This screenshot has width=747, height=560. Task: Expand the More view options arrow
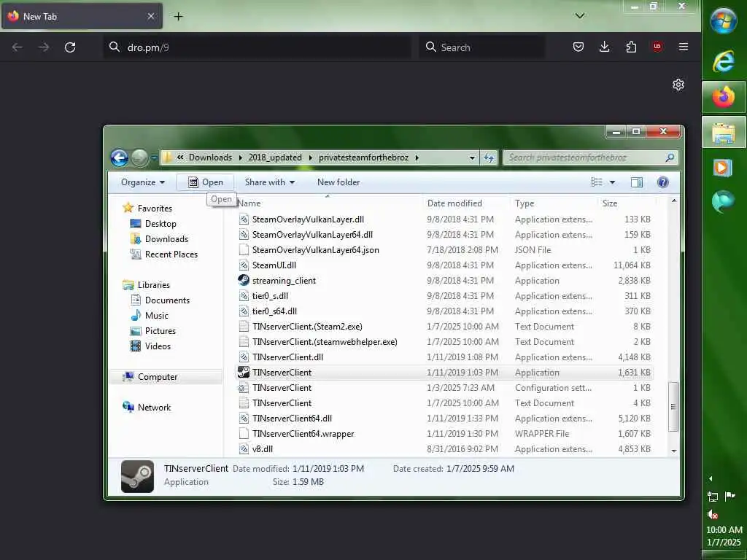pos(612,182)
